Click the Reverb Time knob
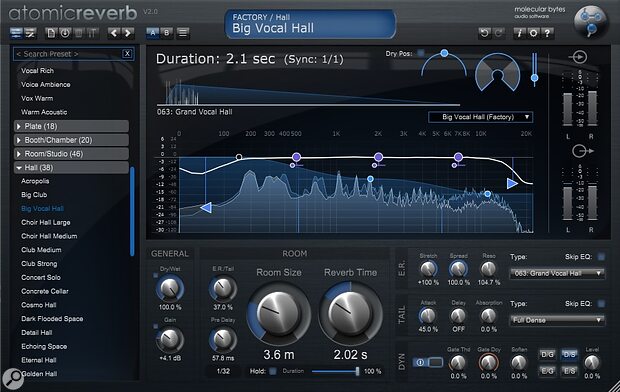The height and width of the screenshot is (392, 620). point(350,312)
